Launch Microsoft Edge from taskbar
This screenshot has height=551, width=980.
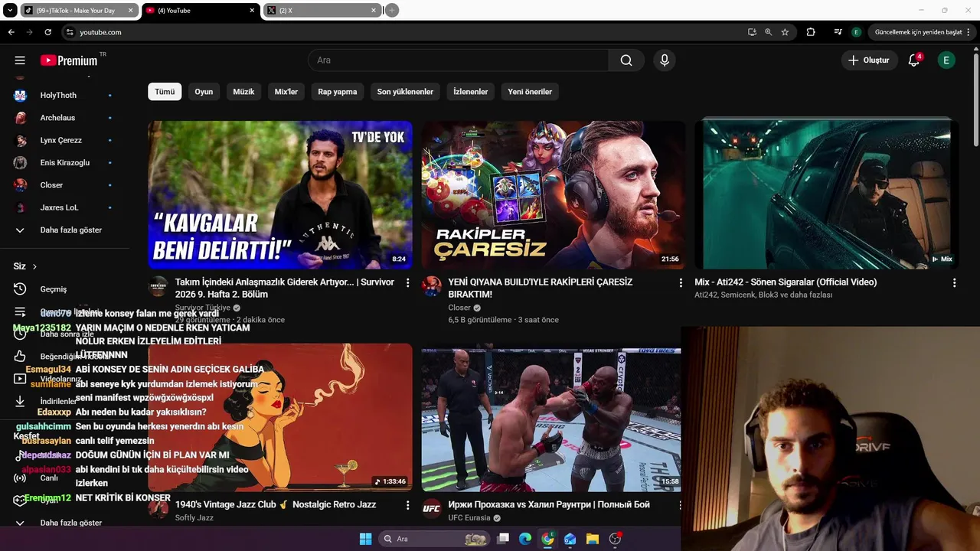tap(525, 539)
